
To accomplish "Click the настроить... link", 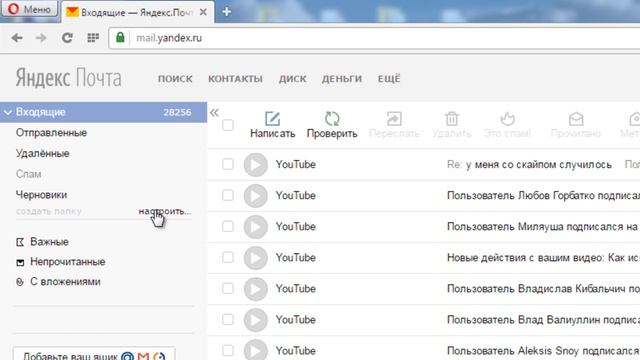I will [165, 211].
